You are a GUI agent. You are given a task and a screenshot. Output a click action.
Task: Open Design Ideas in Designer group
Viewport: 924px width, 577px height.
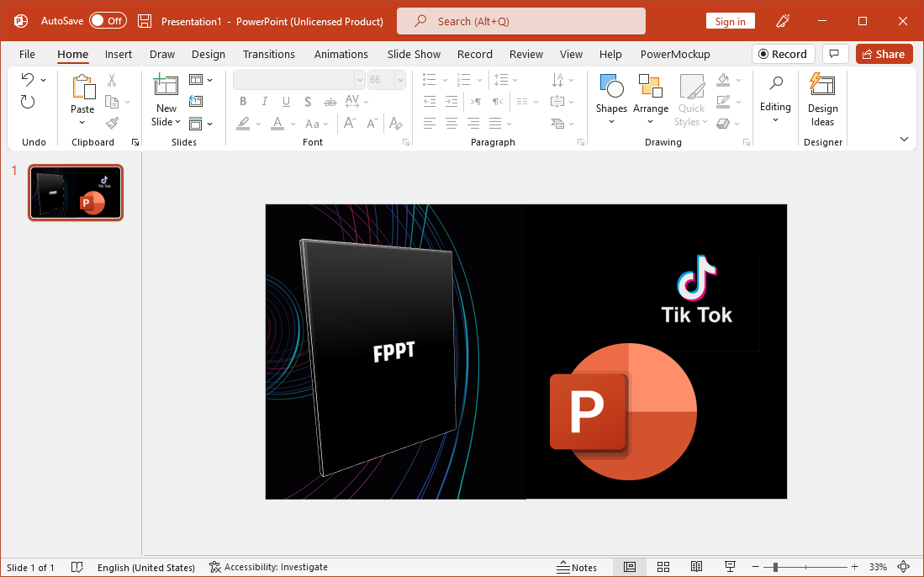click(x=822, y=99)
